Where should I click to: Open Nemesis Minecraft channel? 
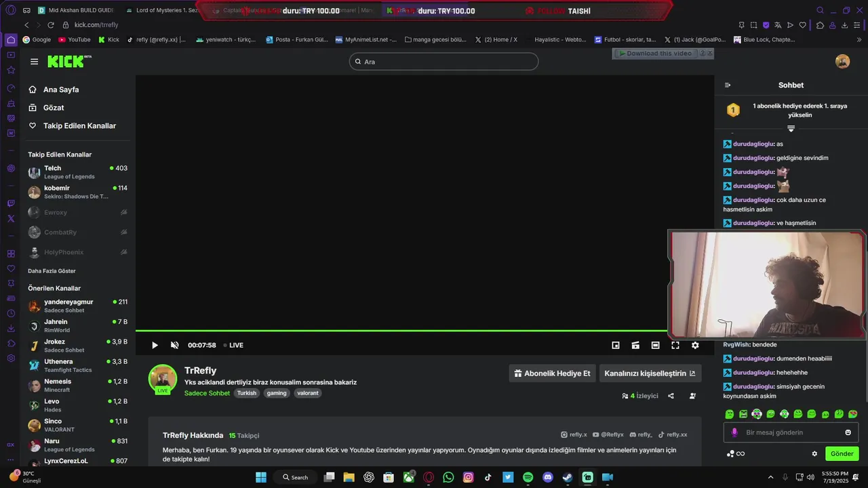pyautogui.click(x=77, y=386)
